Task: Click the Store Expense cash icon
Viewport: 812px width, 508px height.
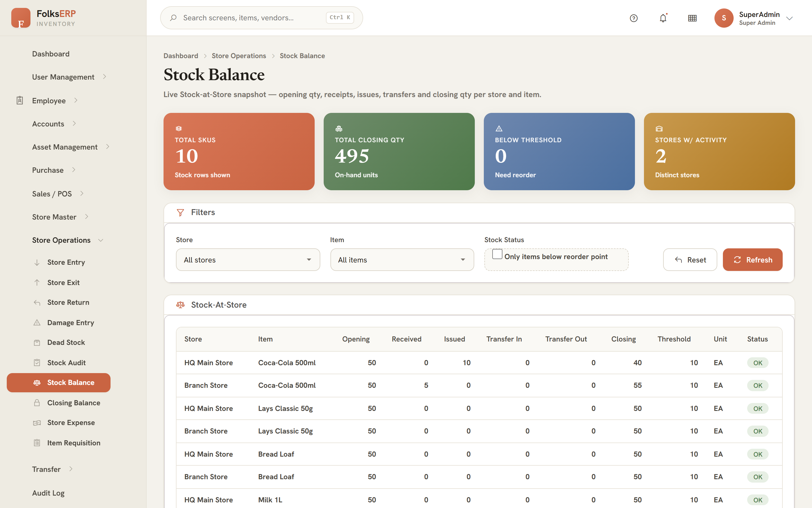Action: 37,423
